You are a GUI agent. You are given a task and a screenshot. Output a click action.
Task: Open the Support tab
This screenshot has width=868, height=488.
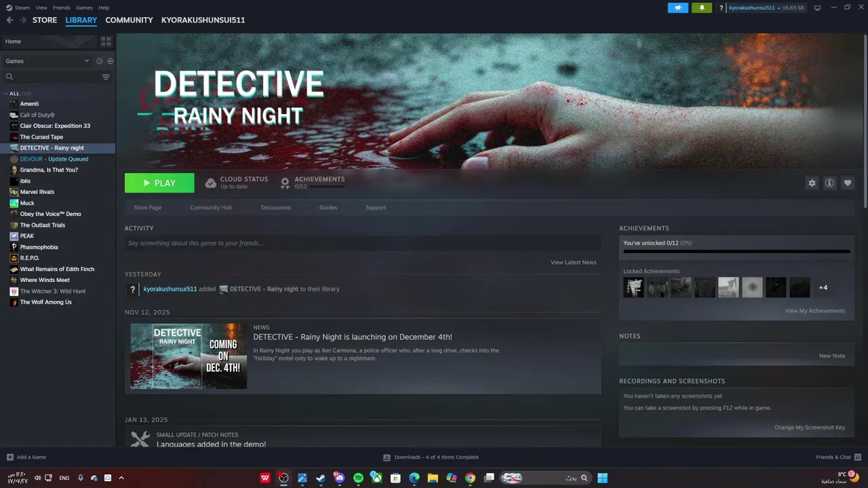tap(376, 207)
